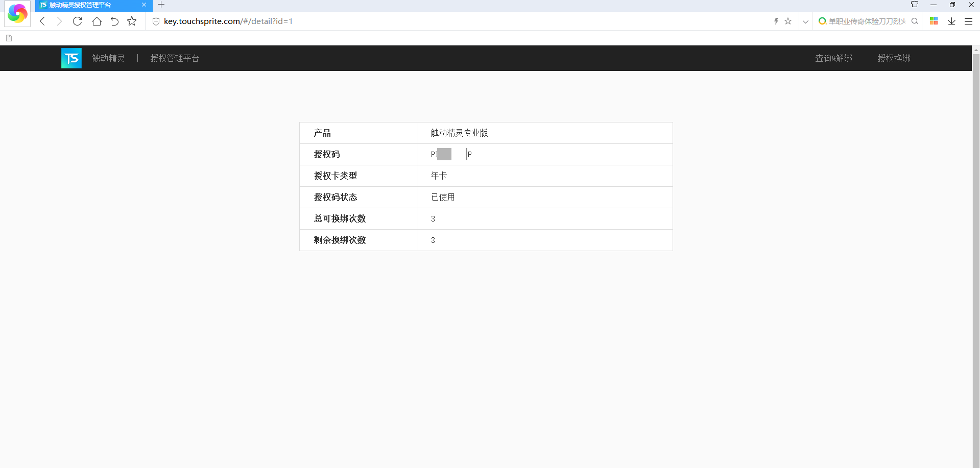Click the 授权码 label cell
Image resolution: width=980 pixels, height=468 pixels.
click(x=358, y=155)
